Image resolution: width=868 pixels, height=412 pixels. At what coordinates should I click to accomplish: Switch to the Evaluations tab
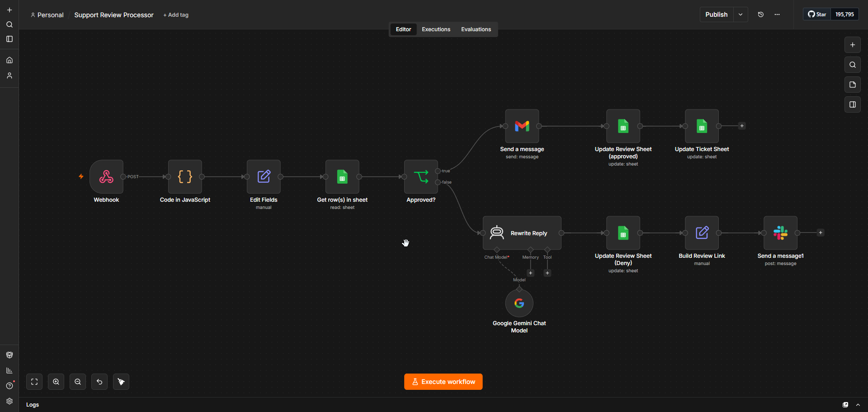[x=476, y=29]
